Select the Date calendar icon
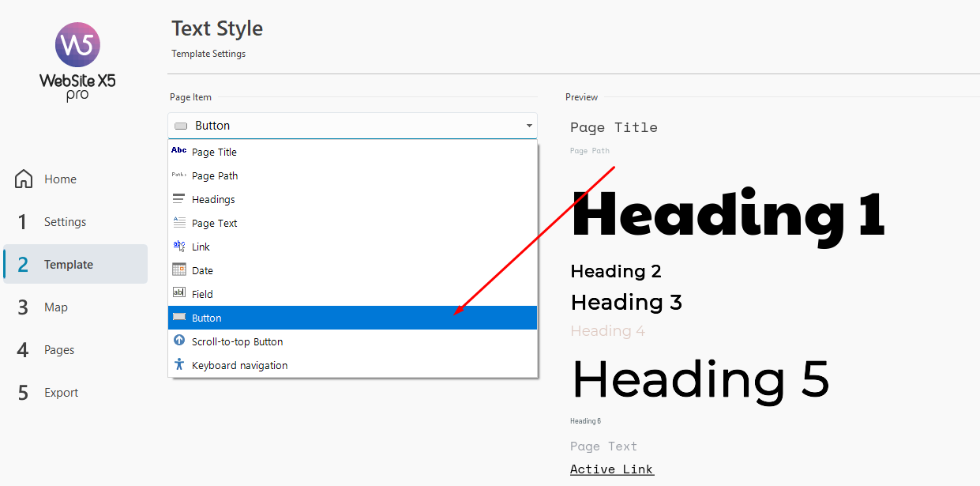Image resolution: width=980 pixels, height=486 pixels. pyautogui.click(x=179, y=270)
